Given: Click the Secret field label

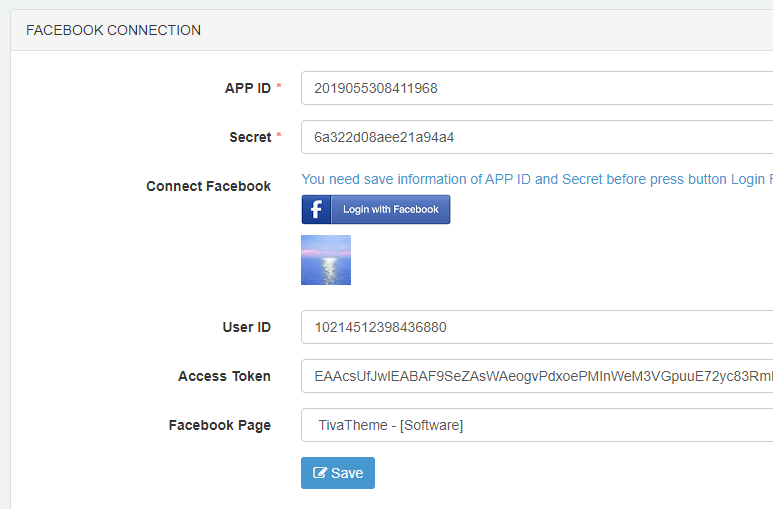Looking at the screenshot, I should tap(250, 137).
